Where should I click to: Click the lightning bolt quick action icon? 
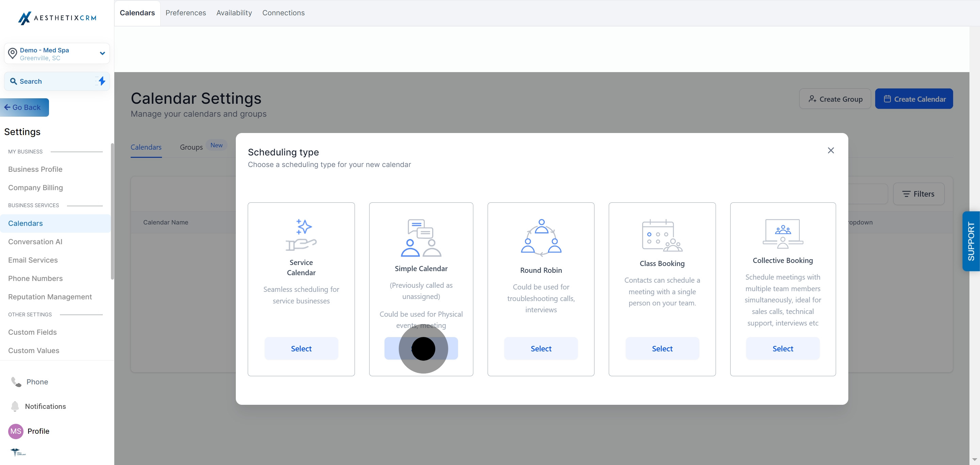[102, 81]
